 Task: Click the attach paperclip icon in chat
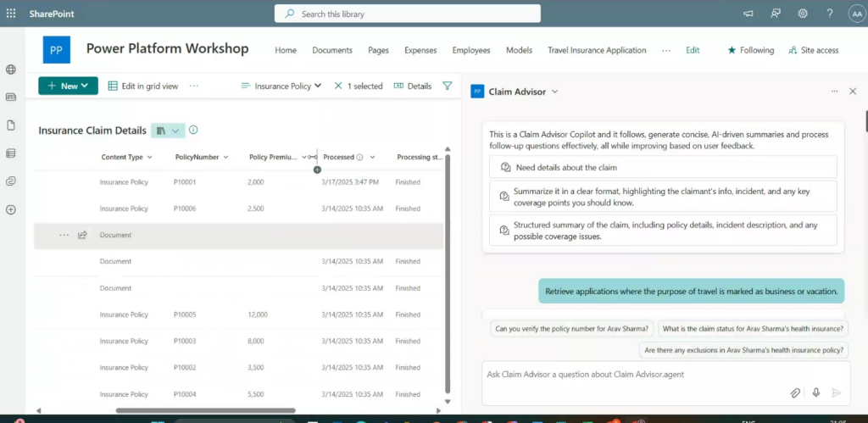coord(795,392)
